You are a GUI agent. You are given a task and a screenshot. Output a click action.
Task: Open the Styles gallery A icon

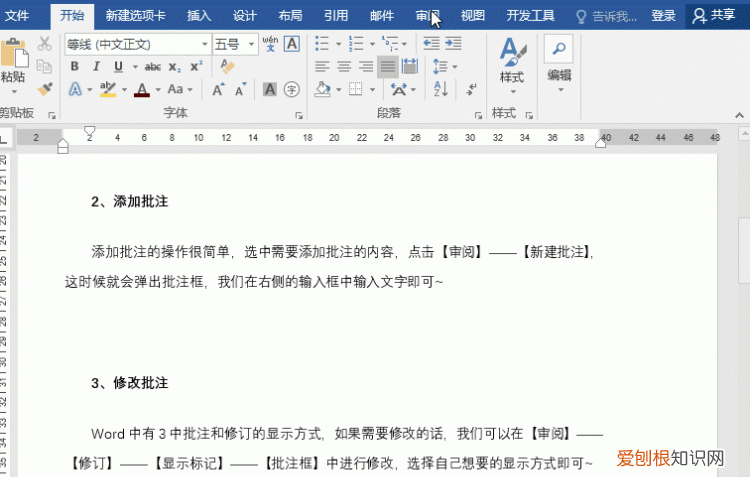pyautogui.click(x=512, y=53)
